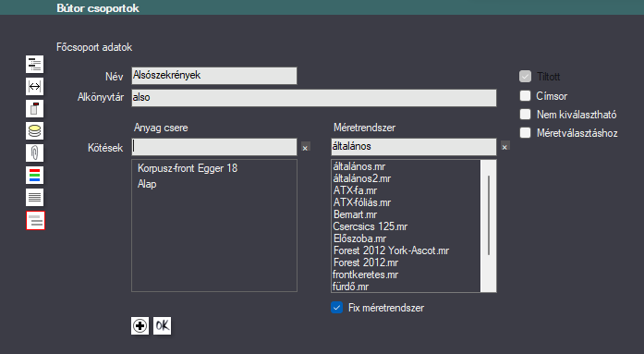
Task: Click the Név input field
Action: [214, 76]
